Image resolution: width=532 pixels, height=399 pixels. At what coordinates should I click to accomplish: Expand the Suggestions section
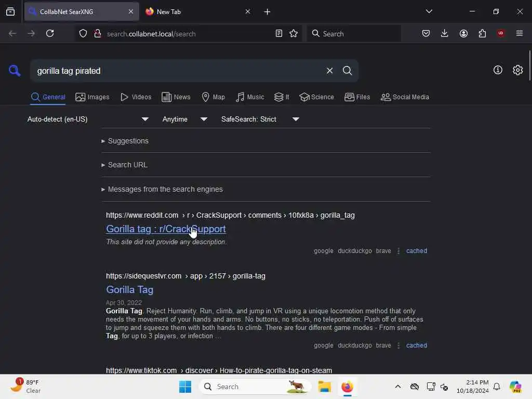tap(125, 141)
